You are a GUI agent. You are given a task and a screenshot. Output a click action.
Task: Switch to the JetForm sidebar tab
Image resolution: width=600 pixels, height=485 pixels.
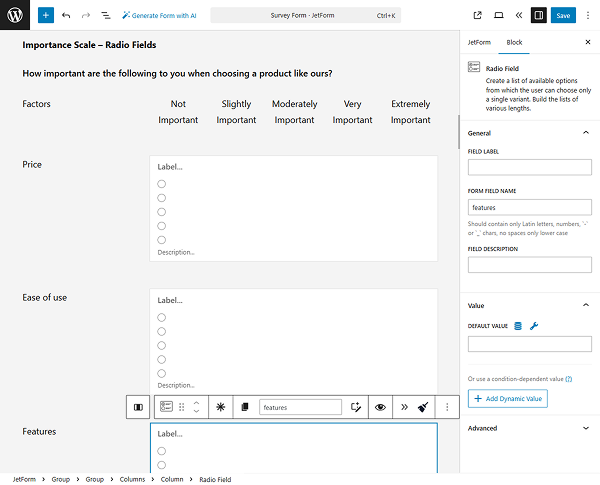[x=479, y=42]
